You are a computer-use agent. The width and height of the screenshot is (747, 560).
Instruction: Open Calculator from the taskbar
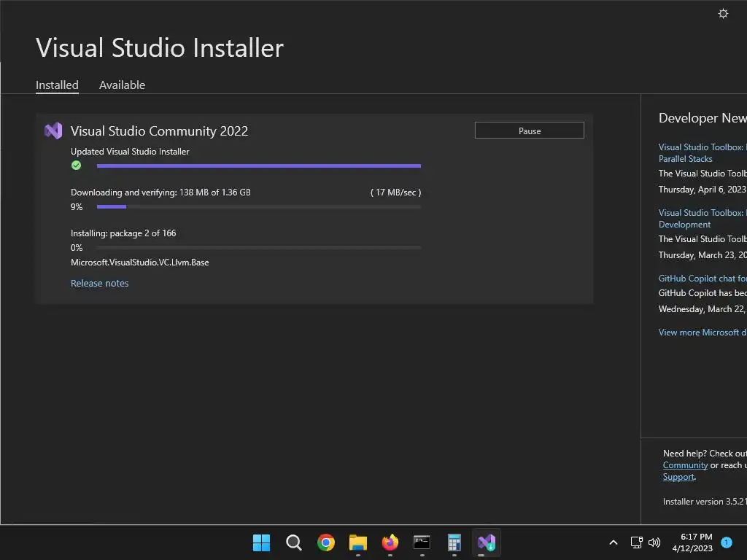point(454,542)
